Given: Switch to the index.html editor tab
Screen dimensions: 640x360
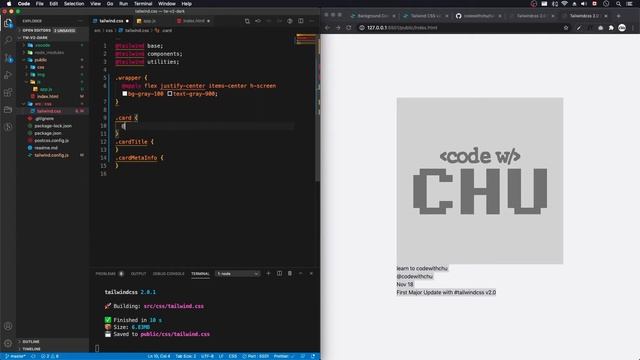Looking at the screenshot, I should pyautogui.click(x=193, y=21).
